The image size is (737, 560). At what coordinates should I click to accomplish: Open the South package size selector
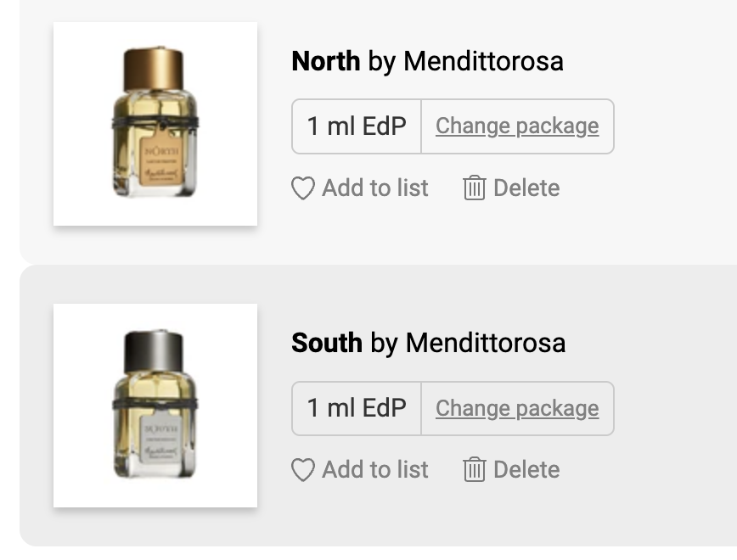coord(357,408)
